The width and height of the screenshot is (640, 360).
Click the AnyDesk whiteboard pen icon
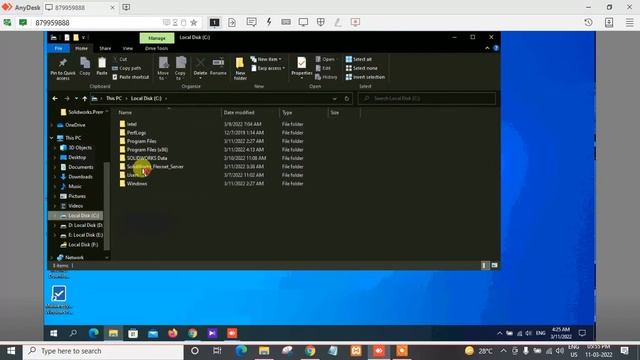(x=338, y=22)
